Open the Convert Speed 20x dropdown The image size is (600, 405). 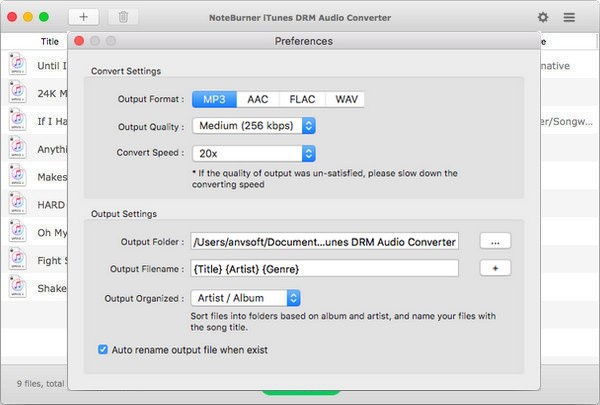pos(254,154)
